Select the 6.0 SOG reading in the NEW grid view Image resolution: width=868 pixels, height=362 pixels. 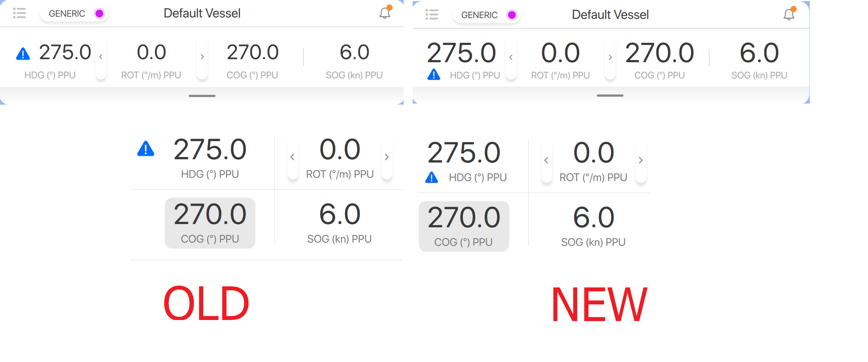coord(594,218)
